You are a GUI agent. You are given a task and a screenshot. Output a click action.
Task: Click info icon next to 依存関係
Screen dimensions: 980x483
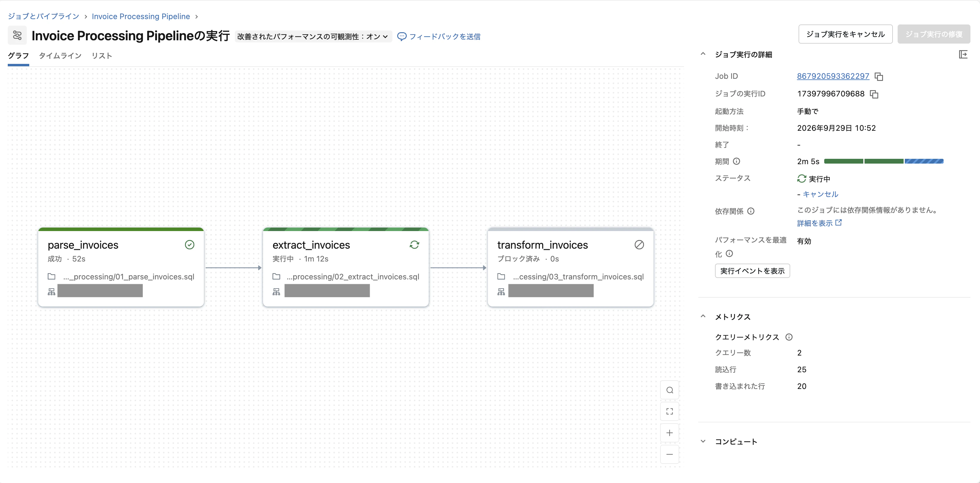pos(750,211)
